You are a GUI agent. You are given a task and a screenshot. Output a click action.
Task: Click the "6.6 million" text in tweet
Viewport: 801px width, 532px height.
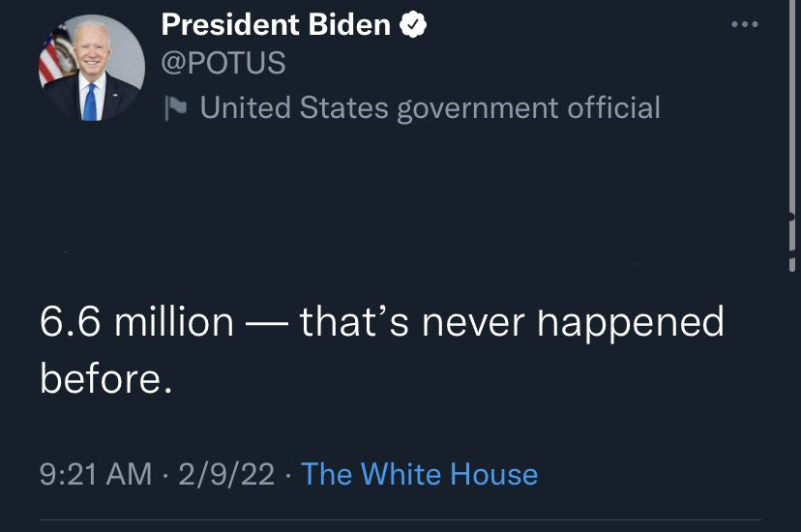(136, 322)
